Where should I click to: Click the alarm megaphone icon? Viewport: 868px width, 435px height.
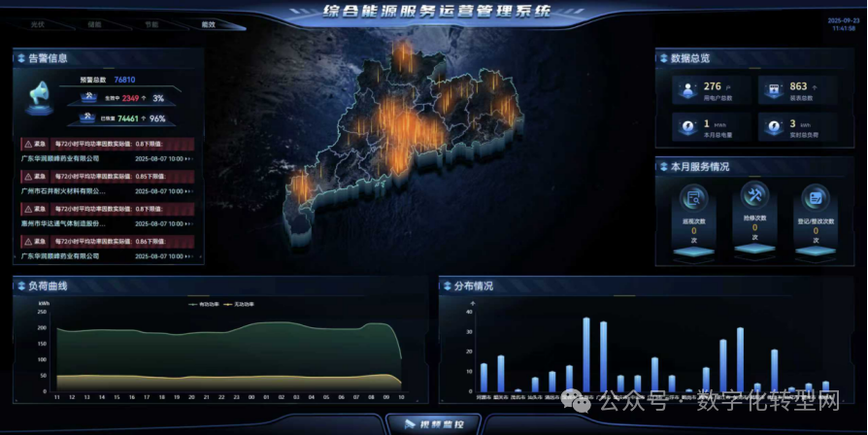pos(41,95)
